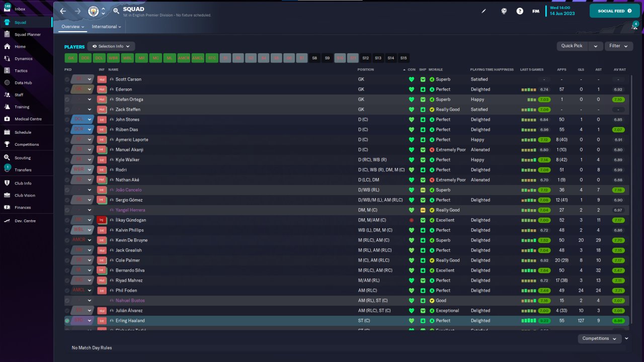This screenshot has width=644, height=362.
Task: Open Competitions trophy icon
Action: [x=7, y=144]
